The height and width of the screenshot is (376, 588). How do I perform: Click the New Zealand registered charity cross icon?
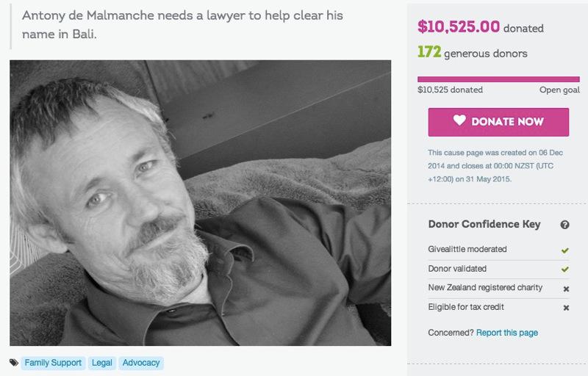(x=565, y=288)
